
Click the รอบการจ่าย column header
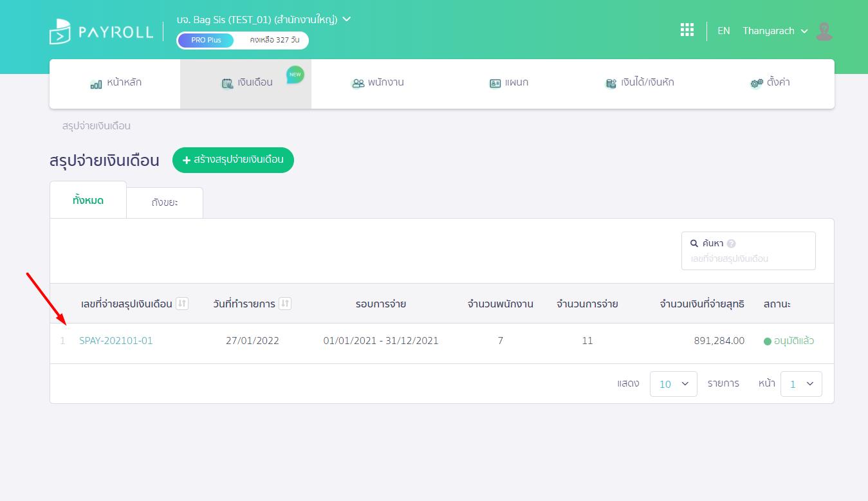click(x=381, y=304)
